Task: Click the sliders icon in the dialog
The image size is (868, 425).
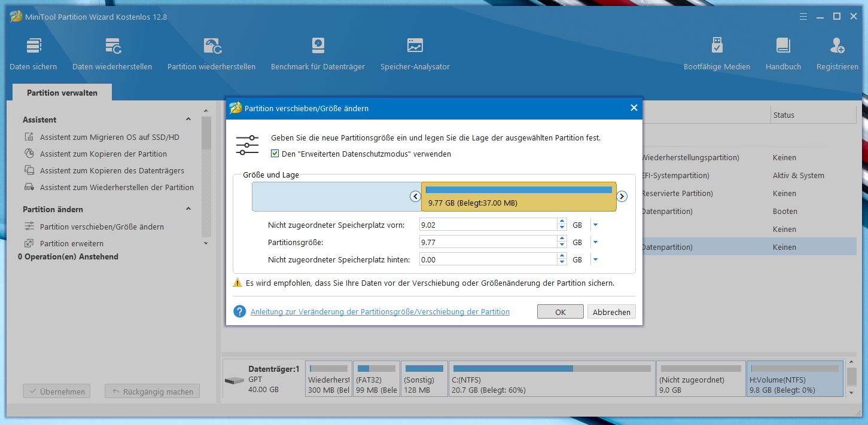Action: click(247, 145)
